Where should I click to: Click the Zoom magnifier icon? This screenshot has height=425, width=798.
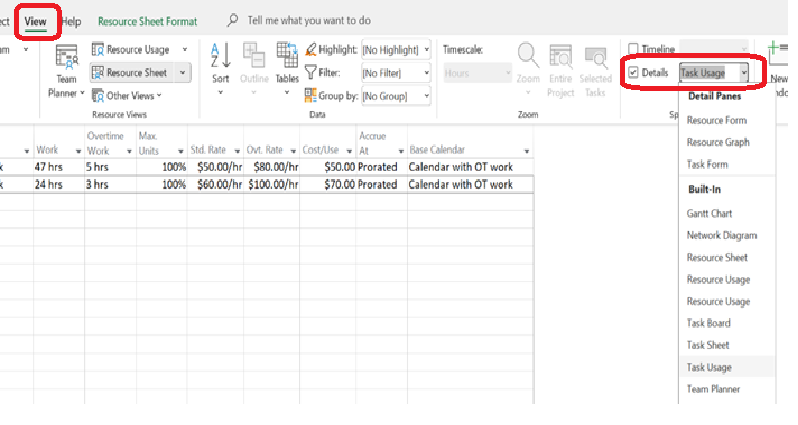[x=528, y=56]
